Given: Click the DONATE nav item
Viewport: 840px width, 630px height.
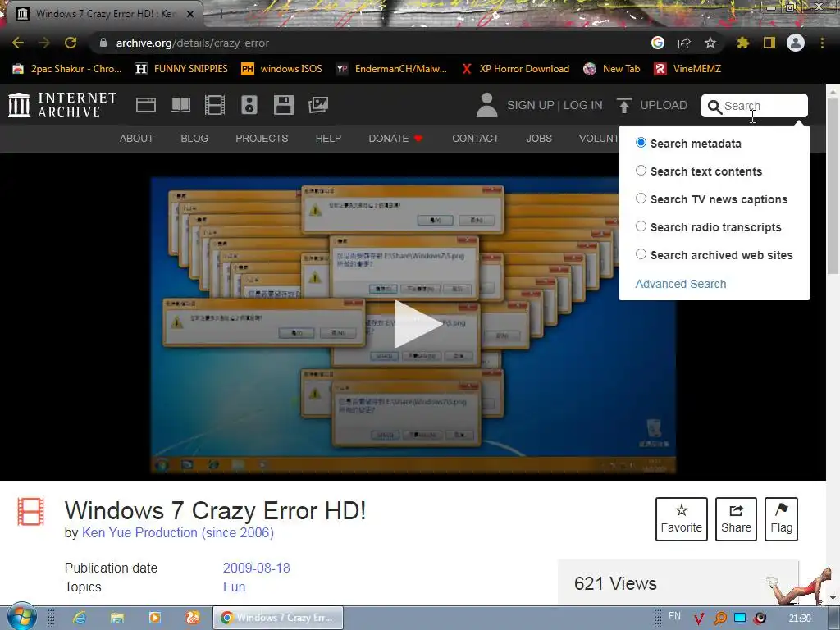Looking at the screenshot, I should 395,138.
